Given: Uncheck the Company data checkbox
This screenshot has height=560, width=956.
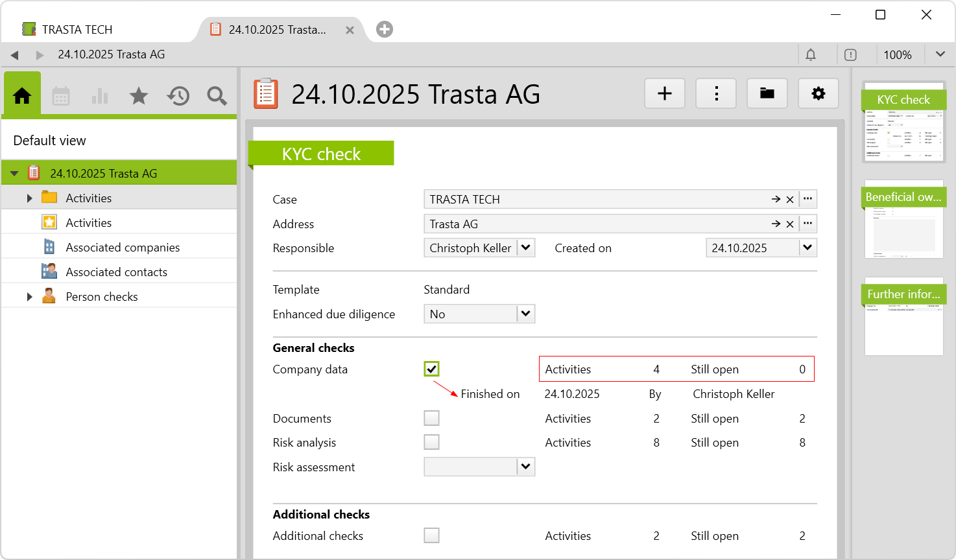Looking at the screenshot, I should 431,369.
